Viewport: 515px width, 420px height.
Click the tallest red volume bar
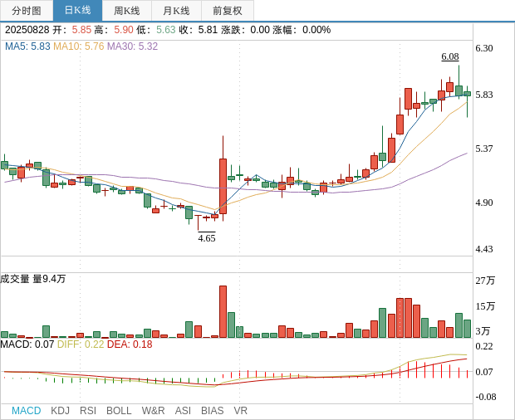[x=223, y=312]
